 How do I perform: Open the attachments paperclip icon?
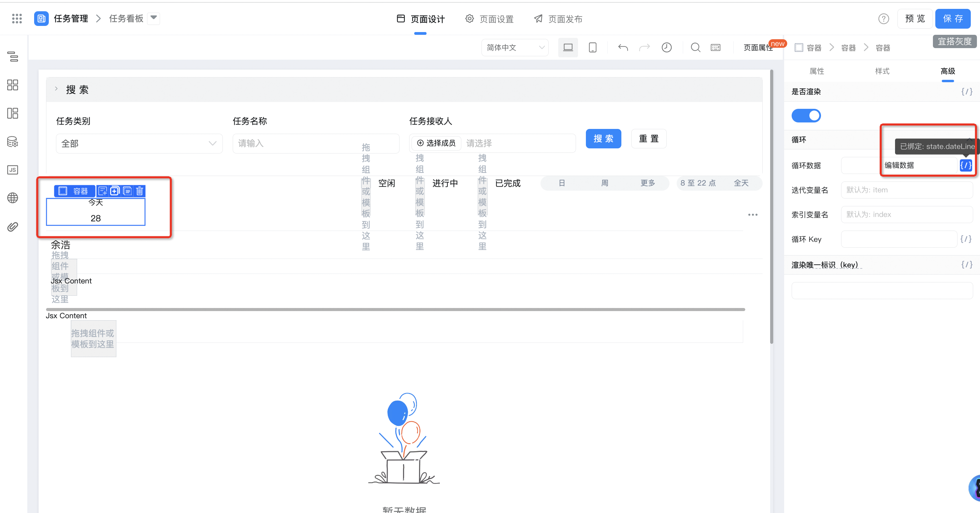coord(13,226)
